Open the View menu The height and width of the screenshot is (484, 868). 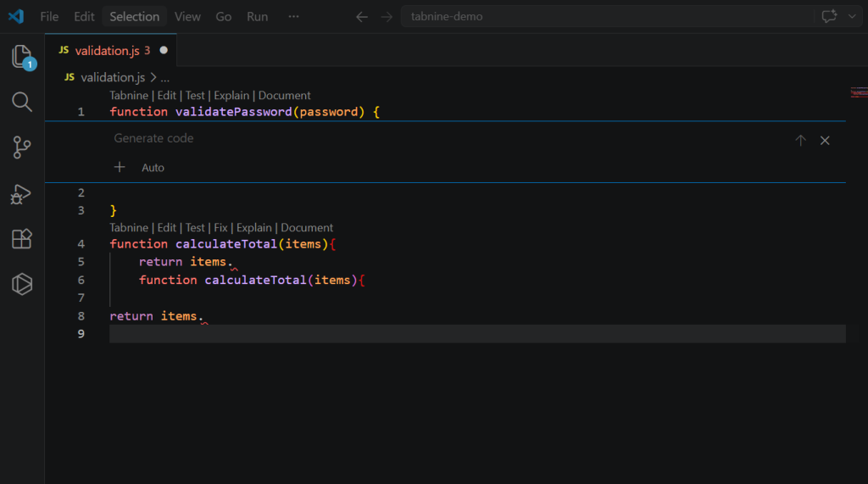[x=187, y=17]
